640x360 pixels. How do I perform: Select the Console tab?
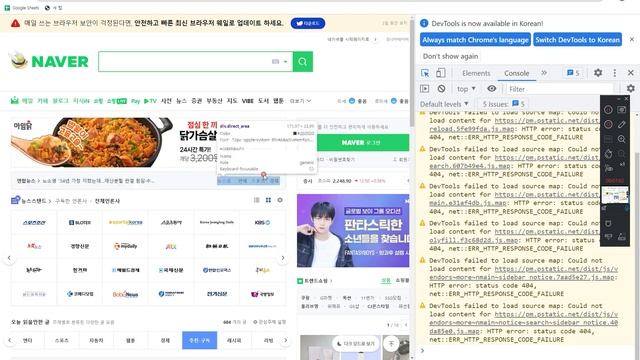516,73
